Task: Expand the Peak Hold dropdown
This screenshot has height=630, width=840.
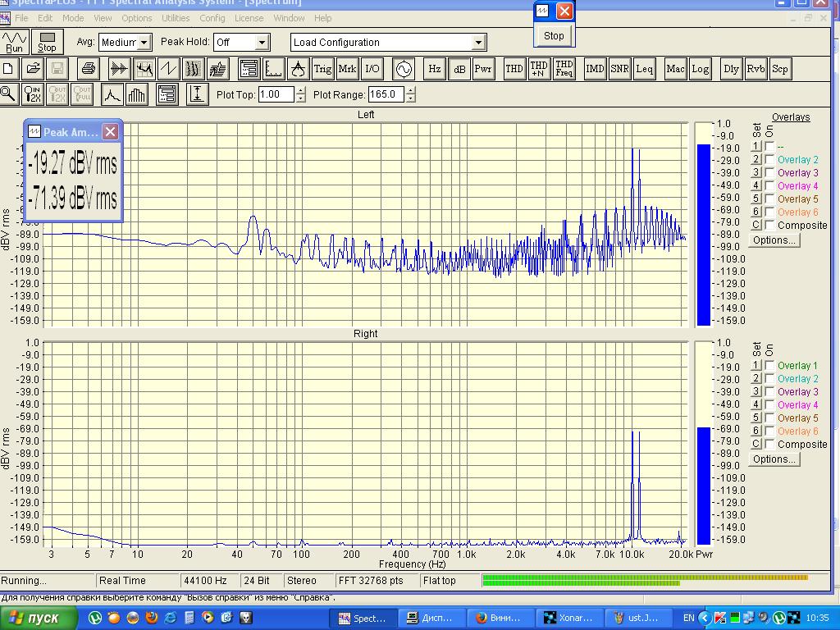Action: pyautogui.click(x=262, y=43)
